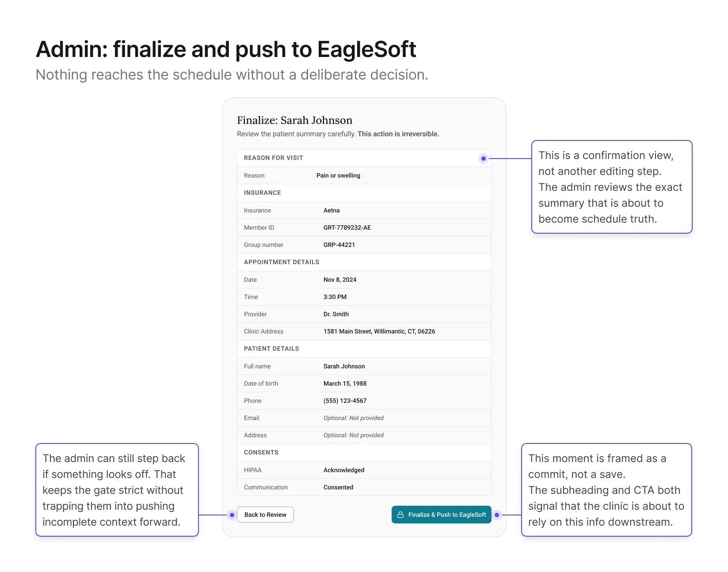Click the annotation dot right of the Finalize button
The height and width of the screenshot is (572, 728).
(497, 515)
